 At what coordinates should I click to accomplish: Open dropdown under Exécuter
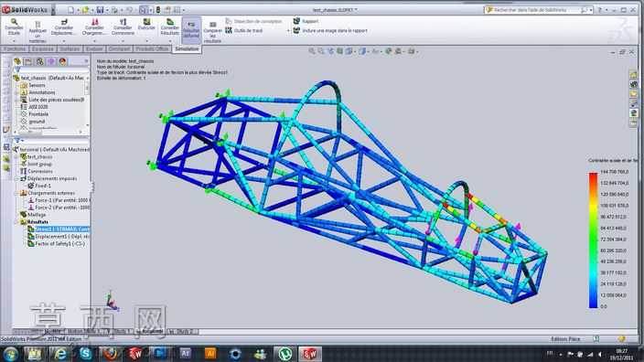[x=146, y=41]
